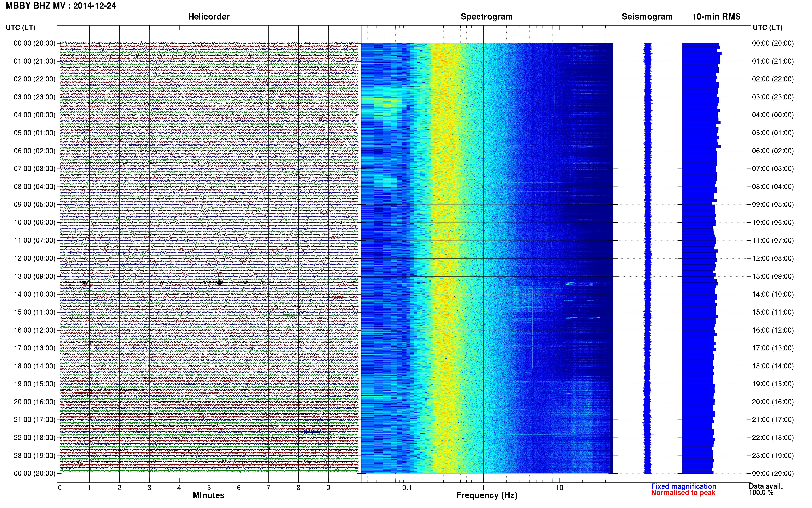The width and height of the screenshot is (812, 508).
Task: Click 16:00 (12:00) label beside the RMS panel
Action: (773, 330)
